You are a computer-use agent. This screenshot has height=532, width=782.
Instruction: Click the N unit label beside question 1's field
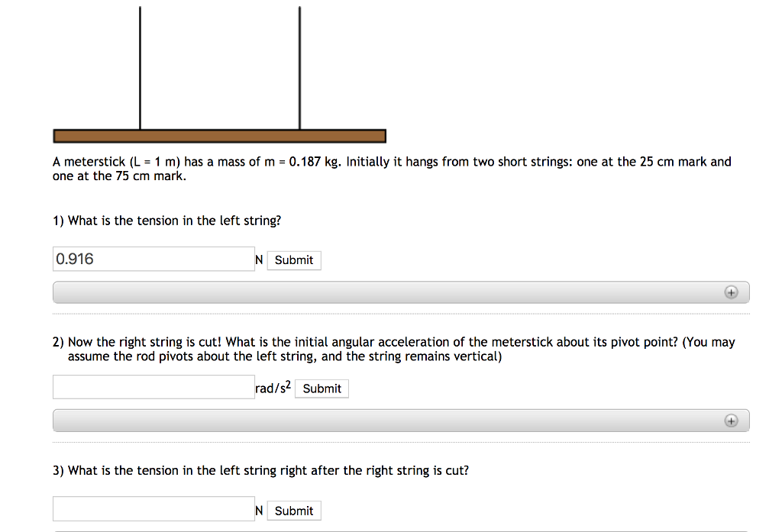(259, 260)
